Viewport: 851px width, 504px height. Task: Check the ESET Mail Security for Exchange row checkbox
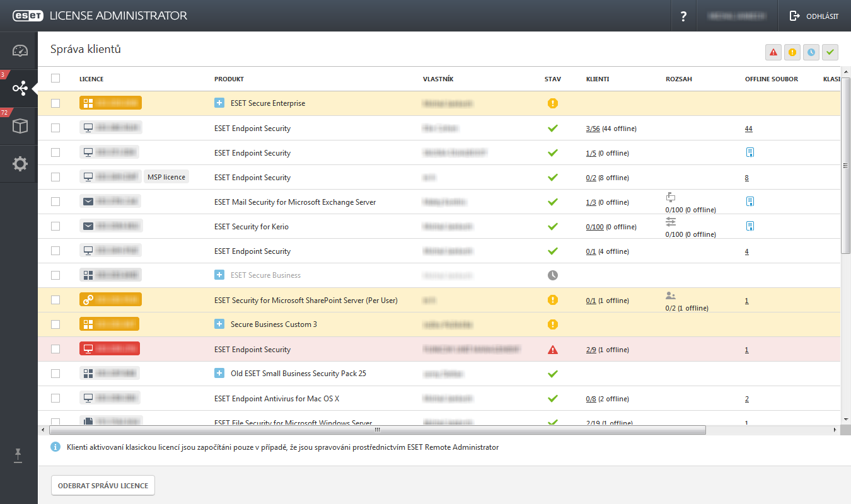[x=55, y=202]
